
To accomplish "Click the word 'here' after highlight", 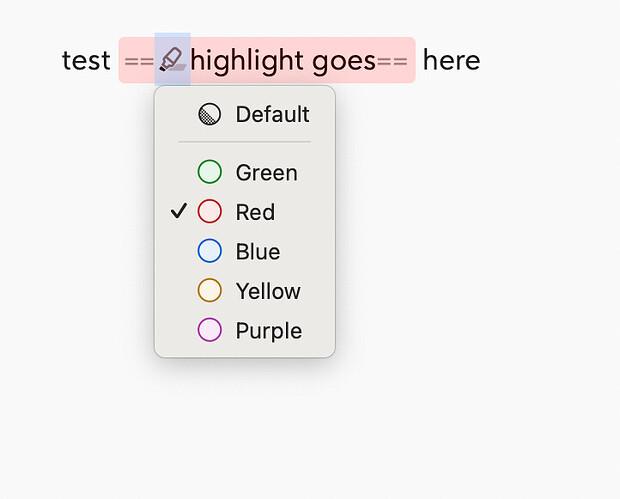I will (452, 60).
